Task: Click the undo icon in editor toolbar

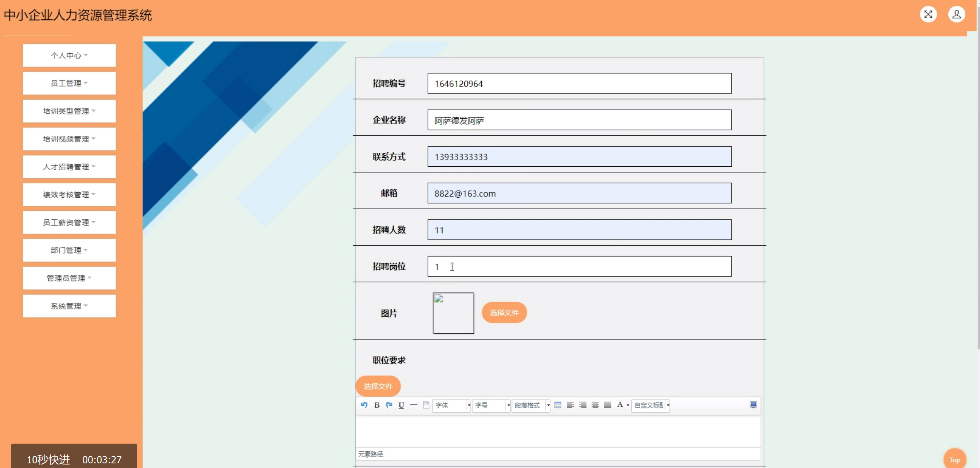Action: [x=364, y=405]
